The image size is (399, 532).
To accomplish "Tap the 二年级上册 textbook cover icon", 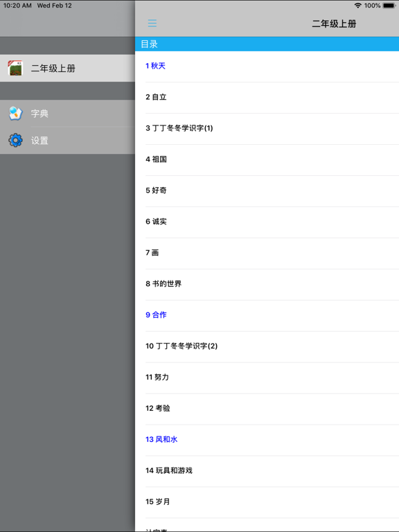I will 15,68.
